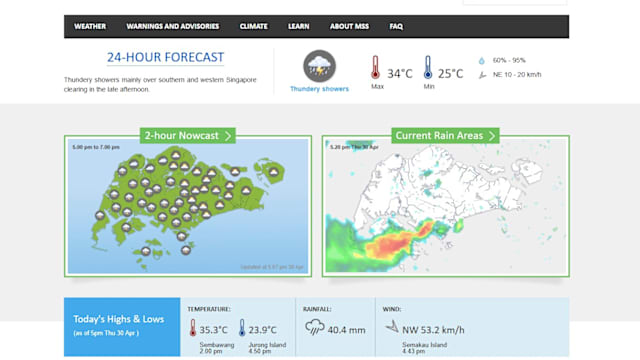Click the Jurong Island station label
This screenshot has height=360, width=640.
point(267,345)
